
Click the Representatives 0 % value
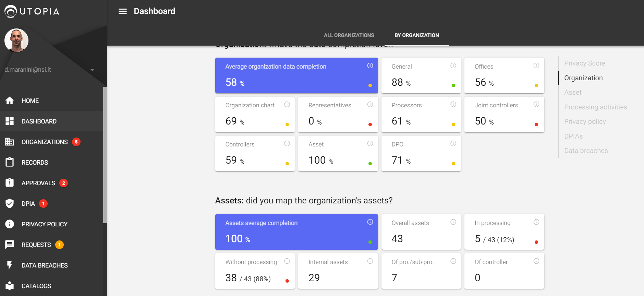[315, 121]
